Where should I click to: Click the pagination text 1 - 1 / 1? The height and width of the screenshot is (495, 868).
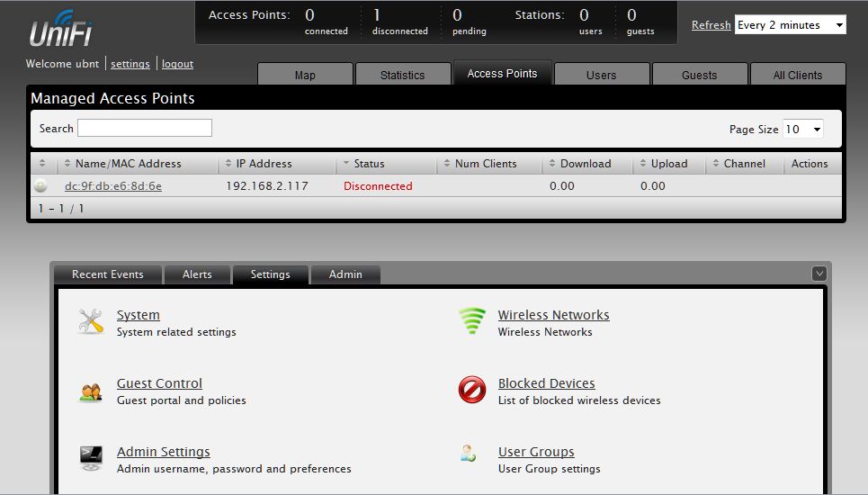click(x=61, y=209)
